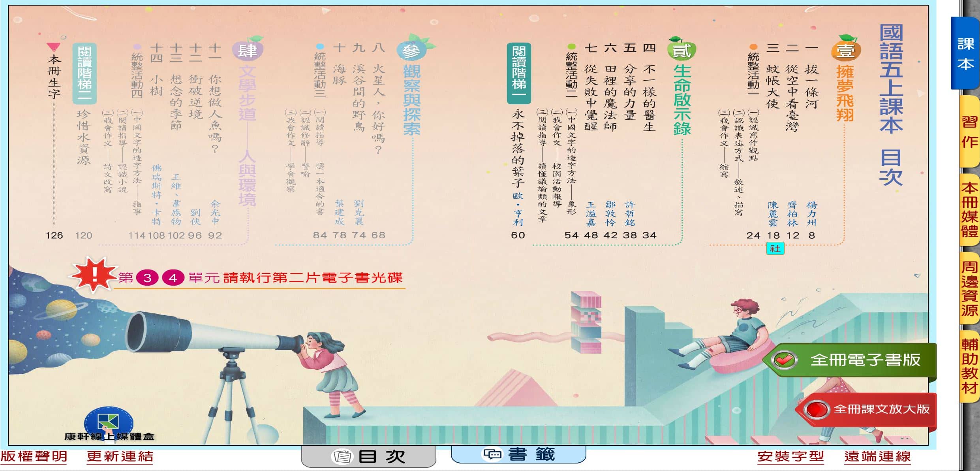Select the 周邊資源 side tab
The height and width of the screenshot is (471, 980).
point(969,288)
